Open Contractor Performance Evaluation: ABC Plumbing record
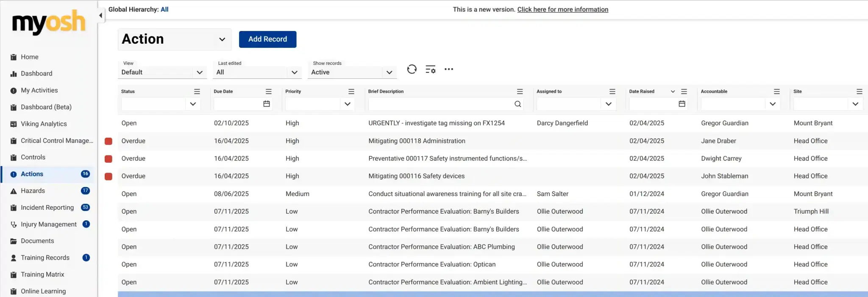 point(442,247)
